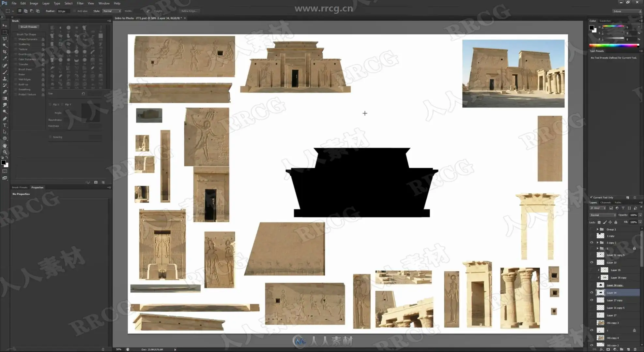Hide Layer 27 copy eye icon

click(x=591, y=300)
